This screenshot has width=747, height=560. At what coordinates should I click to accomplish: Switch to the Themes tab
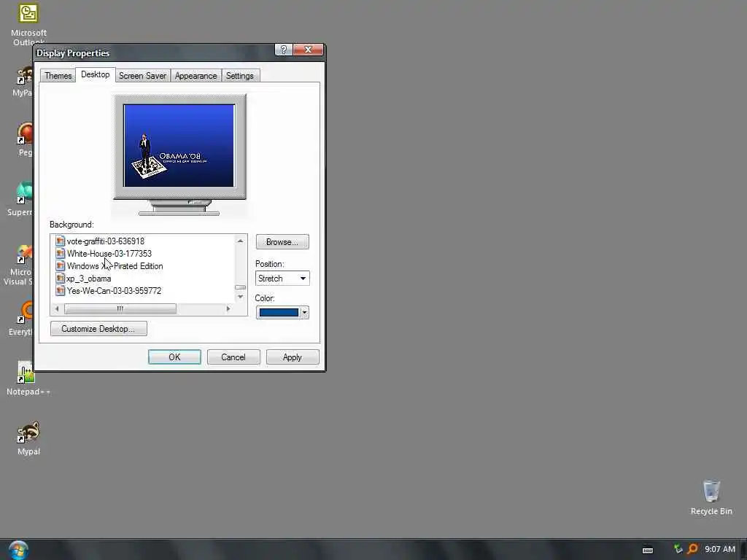[58, 76]
